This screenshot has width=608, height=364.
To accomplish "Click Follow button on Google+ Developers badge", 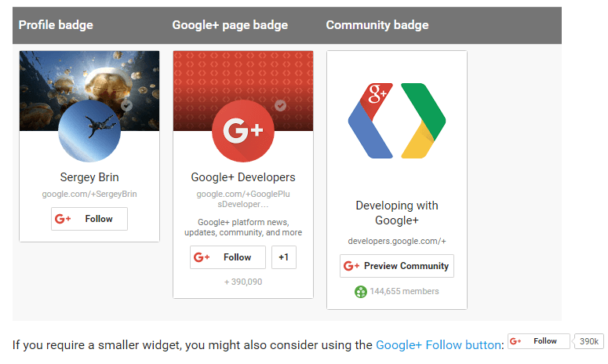I will 228,257.
